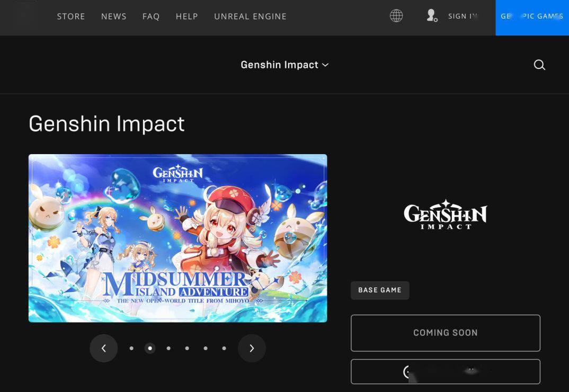Screen dimensions: 569x392
Task: Click the blue Get Epic Games button
Action: tap(532, 17)
